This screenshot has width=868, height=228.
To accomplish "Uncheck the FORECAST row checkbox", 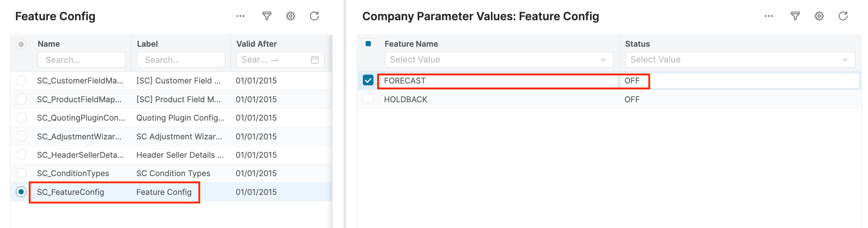I will (x=368, y=80).
